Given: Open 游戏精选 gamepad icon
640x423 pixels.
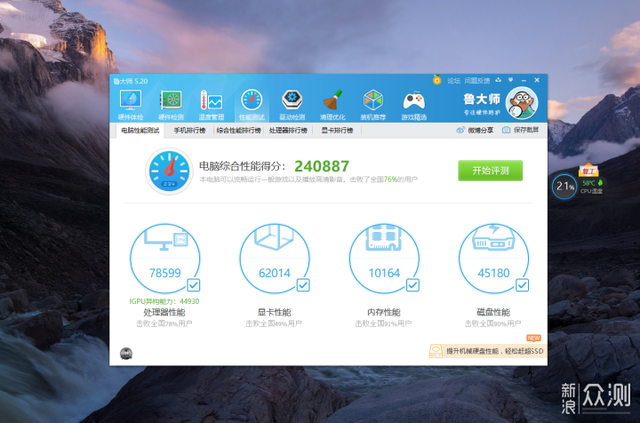Looking at the screenshot, I should [414, 105].
